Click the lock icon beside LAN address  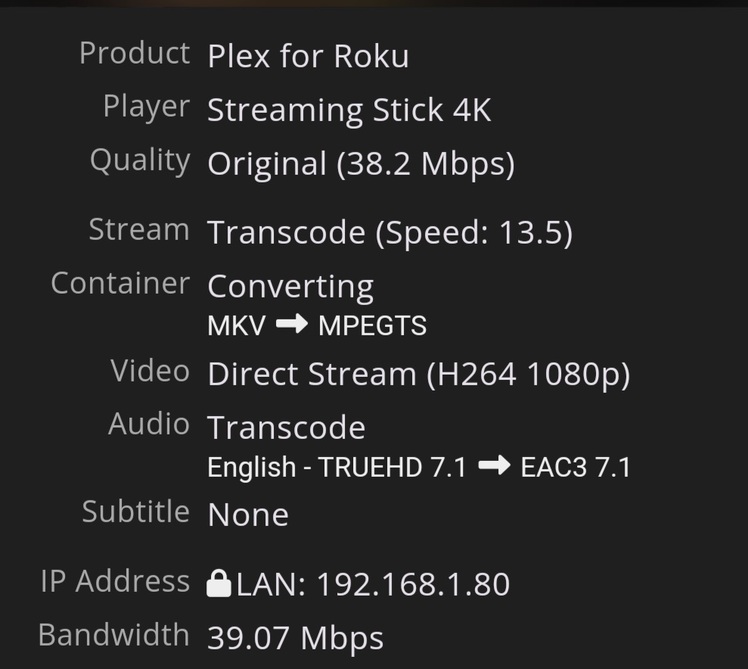(x=218, y=583)
